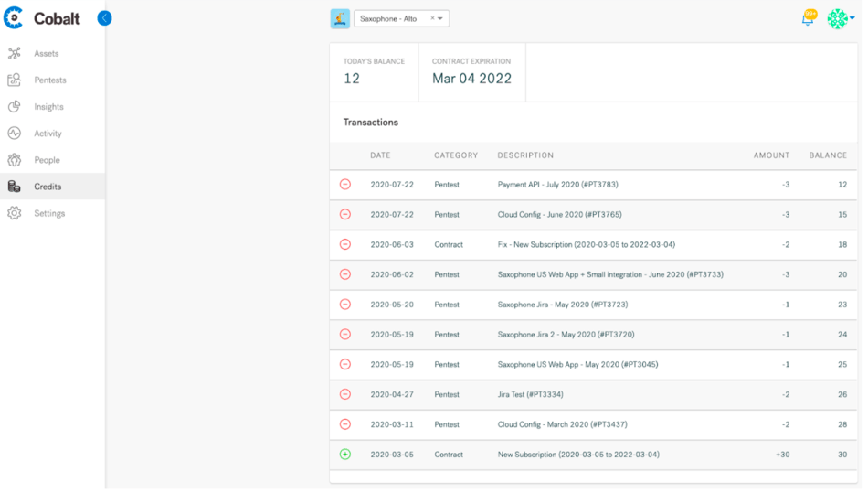Click the CATEGORY column header
This screenshot has height=503, width=868.
point(456,155)
